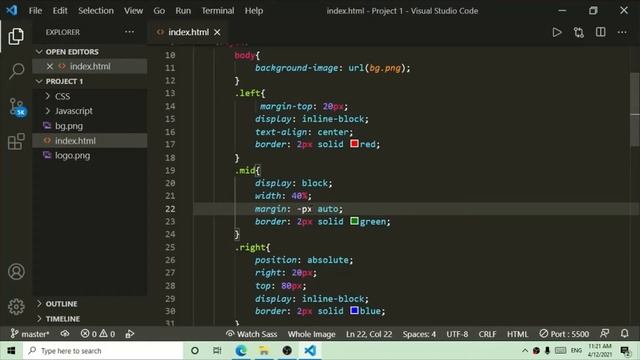Expand the Timeline section
Viewport: 640px width, 360px height.
(90, 319)
